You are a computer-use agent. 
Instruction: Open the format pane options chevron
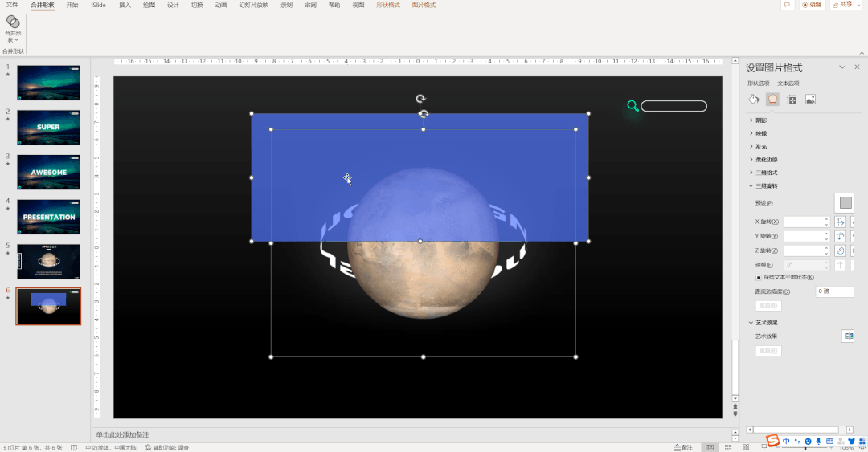coord(842,67)
